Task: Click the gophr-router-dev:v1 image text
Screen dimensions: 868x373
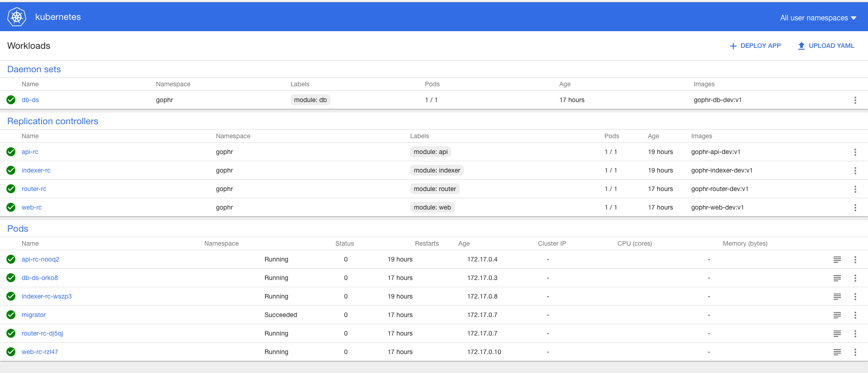Action: 720,189
